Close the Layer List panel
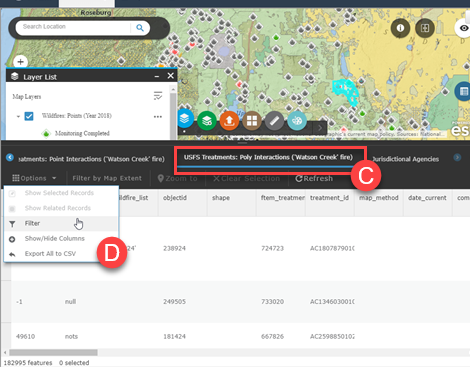The width and height of the screenshot is (470, 367). coord(170,76)
